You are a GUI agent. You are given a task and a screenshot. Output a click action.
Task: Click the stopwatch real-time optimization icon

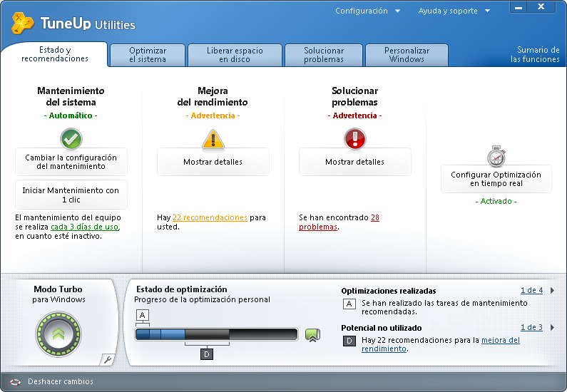pyautogui.click(x=496, y=156)
